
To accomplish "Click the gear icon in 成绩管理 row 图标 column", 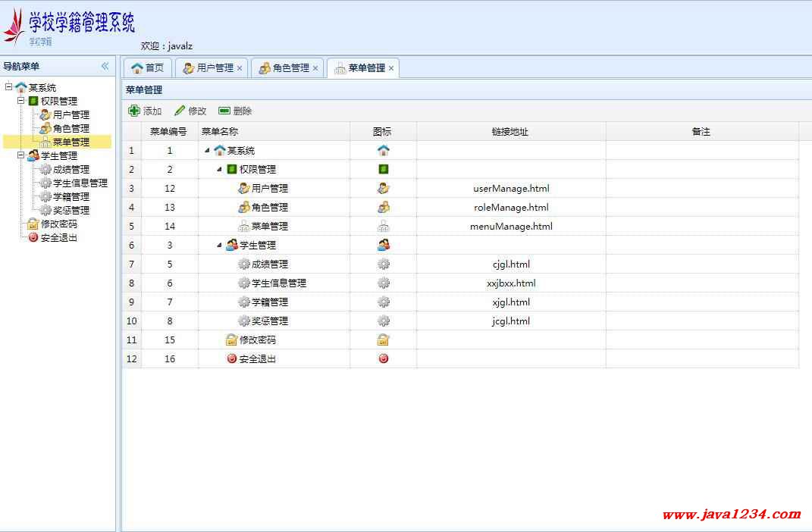I will pos(383,264).
